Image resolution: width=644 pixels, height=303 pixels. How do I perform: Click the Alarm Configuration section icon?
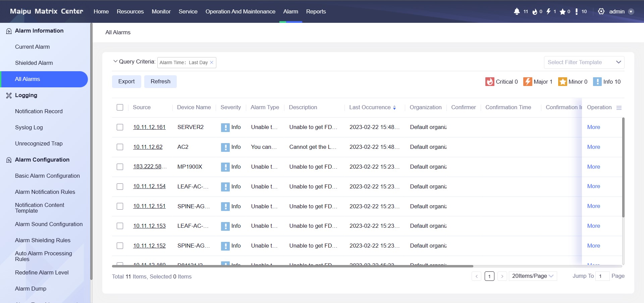pyautogui.click(x=9, y=160)
